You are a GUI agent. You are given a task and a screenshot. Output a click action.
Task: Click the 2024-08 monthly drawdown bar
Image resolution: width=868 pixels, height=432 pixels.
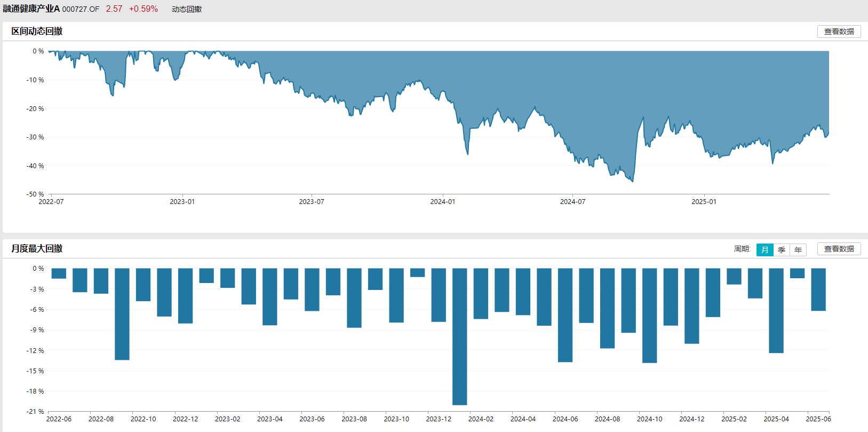(607, 308)
